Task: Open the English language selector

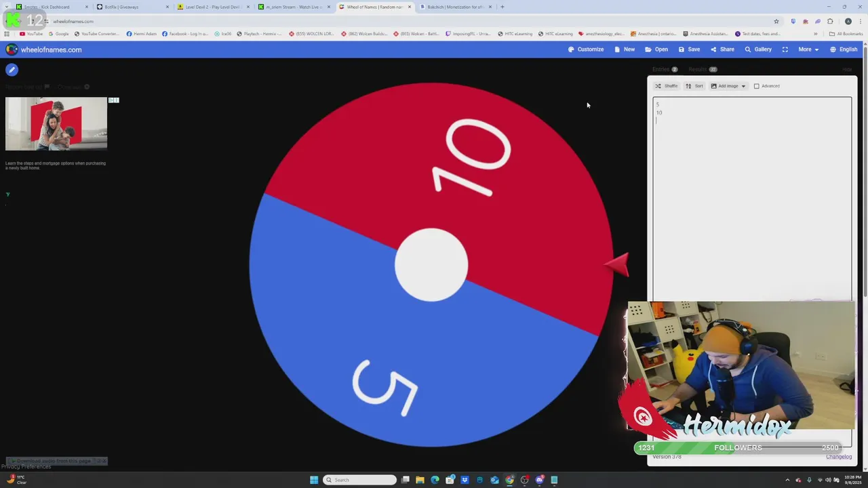Action: coord(844,49)
